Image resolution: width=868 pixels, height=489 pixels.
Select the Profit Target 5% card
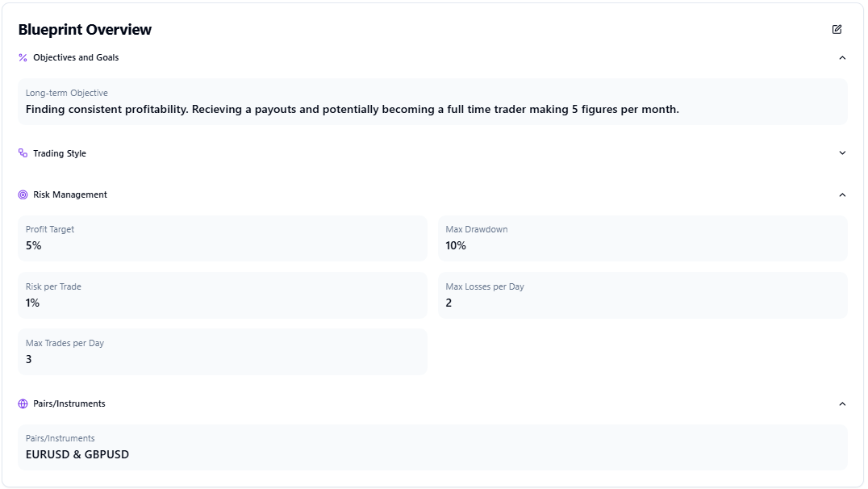tap(222, 238)
